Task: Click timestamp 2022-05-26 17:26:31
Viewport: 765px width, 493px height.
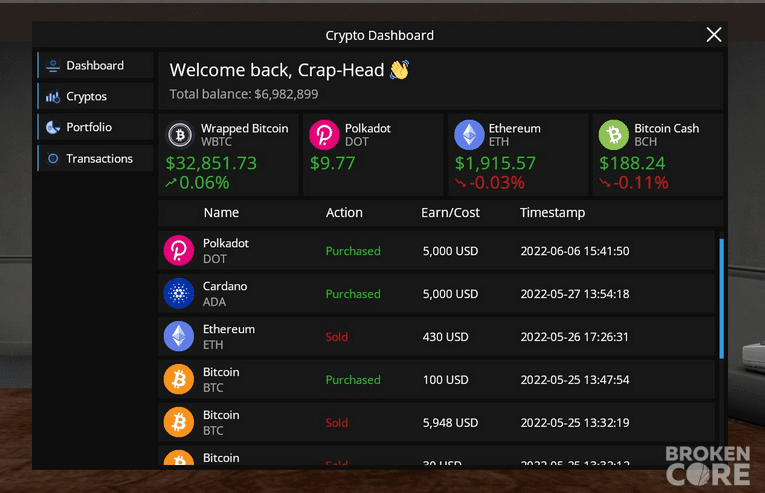Action: click(574, 337)
